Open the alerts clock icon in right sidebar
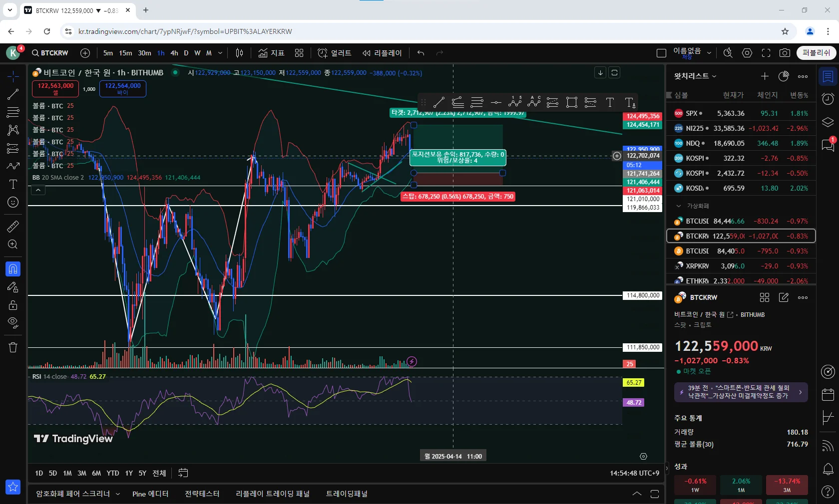The image size is (839, 504). click(828, 99)
